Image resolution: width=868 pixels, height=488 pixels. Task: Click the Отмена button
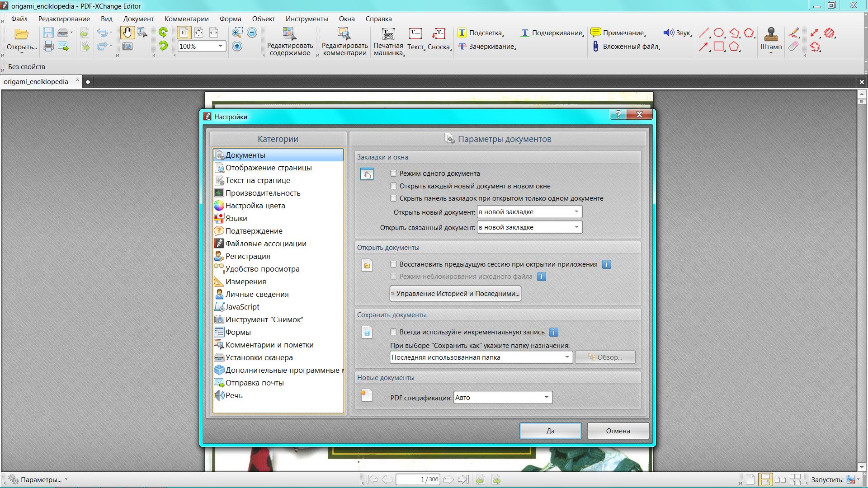coord(618,431)
